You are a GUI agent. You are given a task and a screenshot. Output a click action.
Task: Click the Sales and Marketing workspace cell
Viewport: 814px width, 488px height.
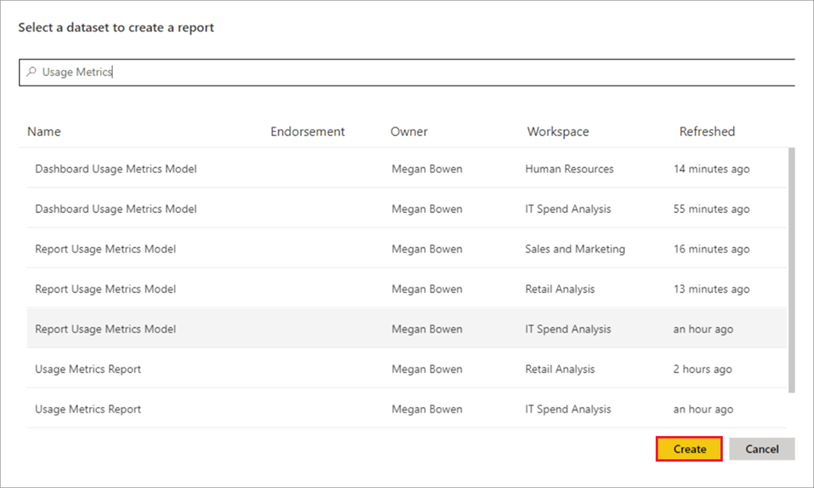click(x=575, y=249)
